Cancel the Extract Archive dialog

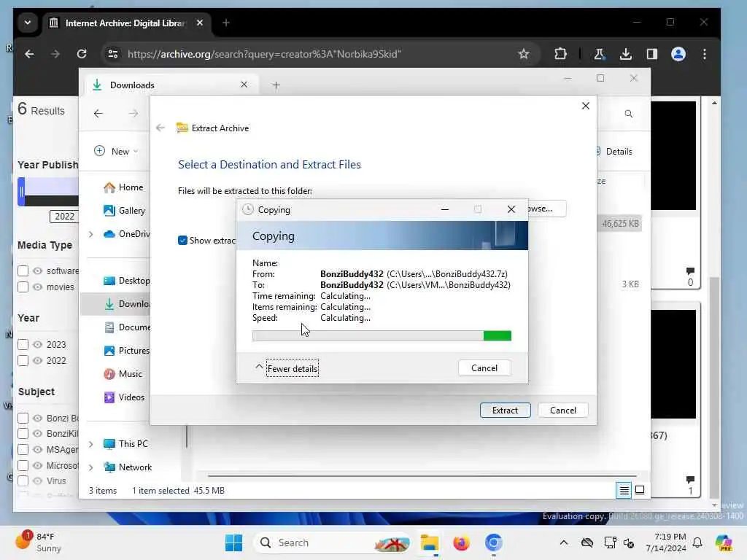(x=562, y=411)
